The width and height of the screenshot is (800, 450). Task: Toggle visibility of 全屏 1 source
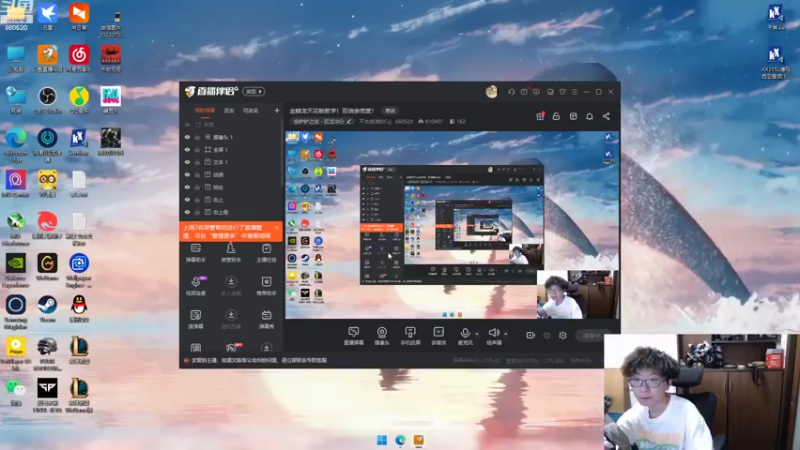(x=187, y=149)
